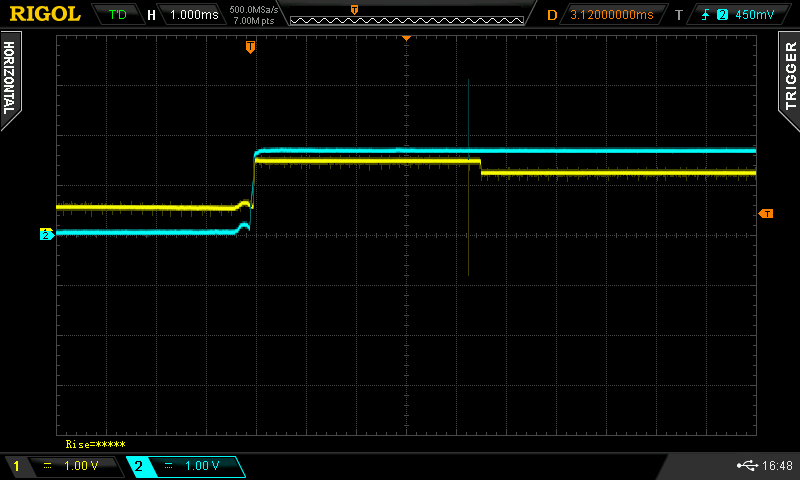Select the channel 1 number label
The width and height of the screenshot is (800, 480).
(16, 466)
